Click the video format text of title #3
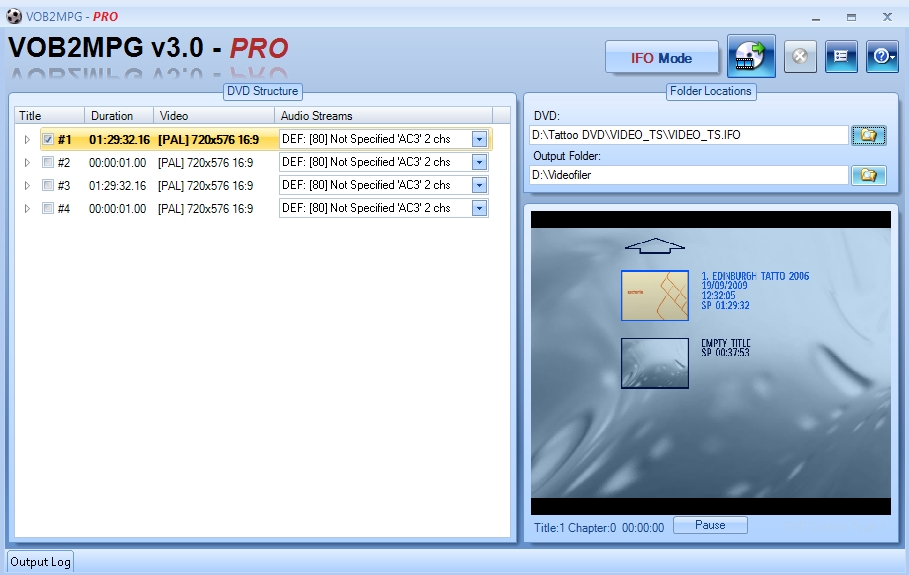This screenshot has width=909, height=575. [x=206, y=185]
